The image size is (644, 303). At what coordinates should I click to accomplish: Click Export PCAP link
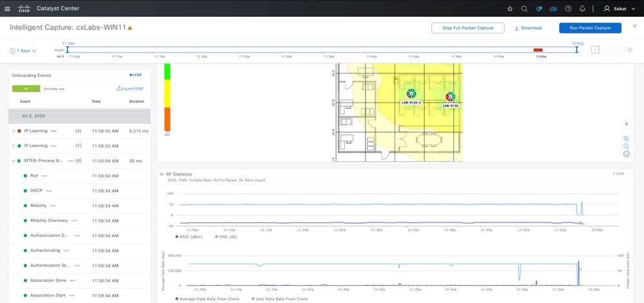pyautogui.click(x=130, y=89)
